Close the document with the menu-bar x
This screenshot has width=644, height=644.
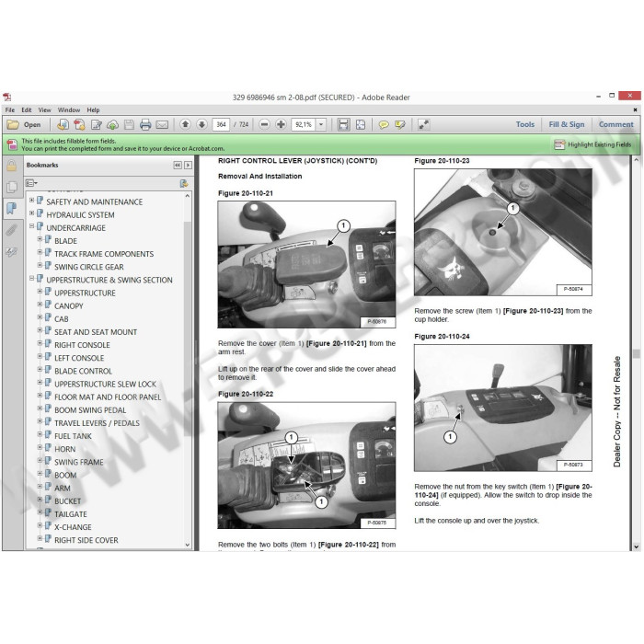(x=635, y=110)
